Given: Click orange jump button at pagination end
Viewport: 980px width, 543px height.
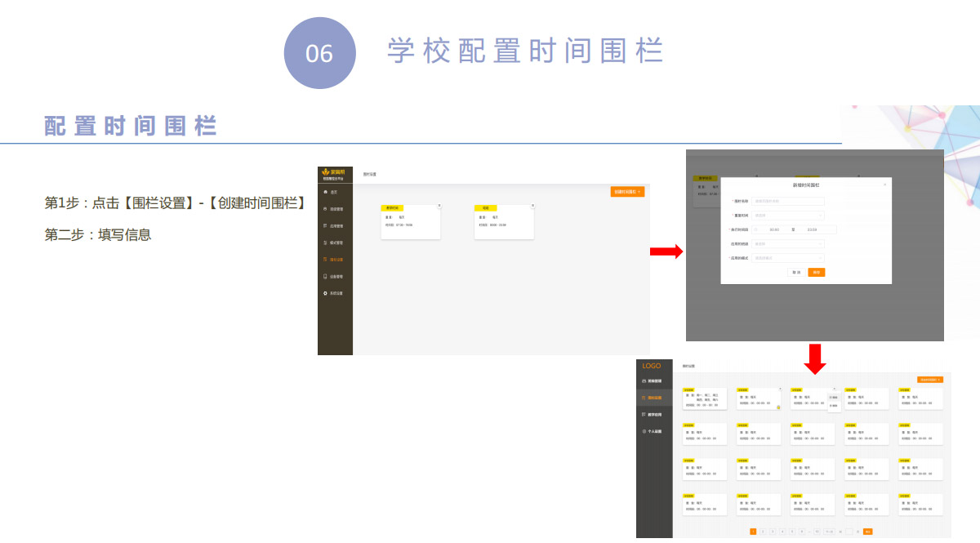Looking at the screenshot, I should point(867,532).
